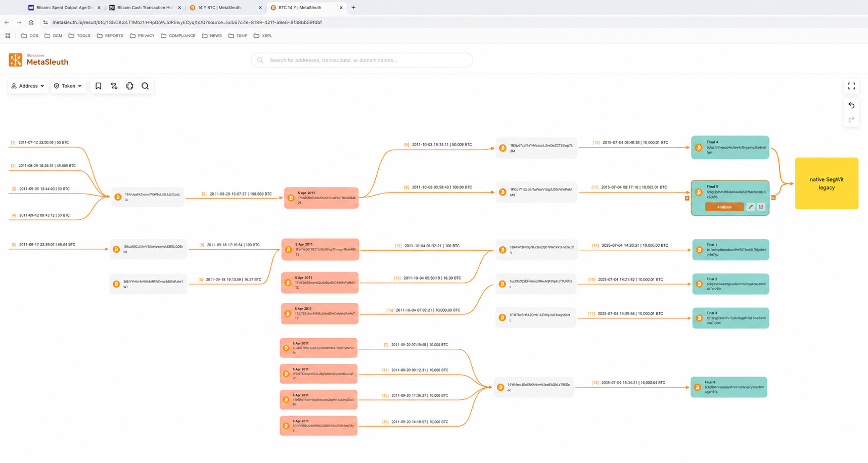Open the bookmark icon in the graph toolbar

tap(99, 86)
